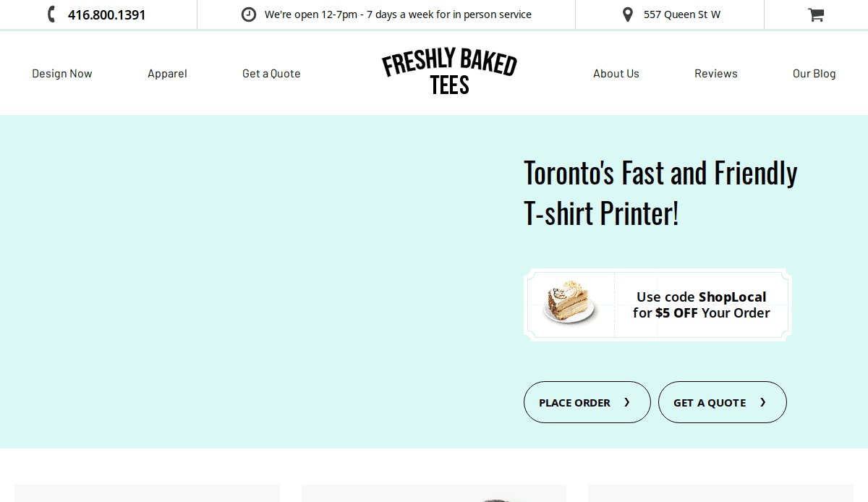Click the chevron arrow inside Get a Quote
Image resolution: width=868 pixels, height=502 pixels.
[763, 402]
